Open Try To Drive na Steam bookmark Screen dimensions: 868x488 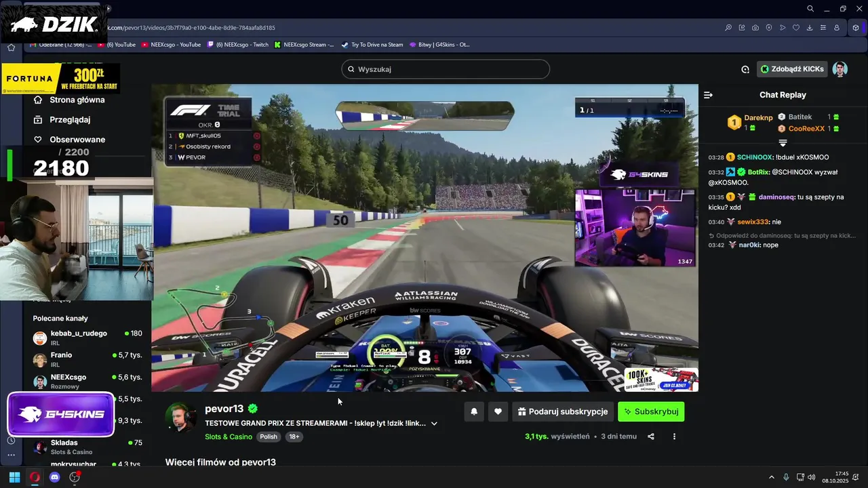372,45
